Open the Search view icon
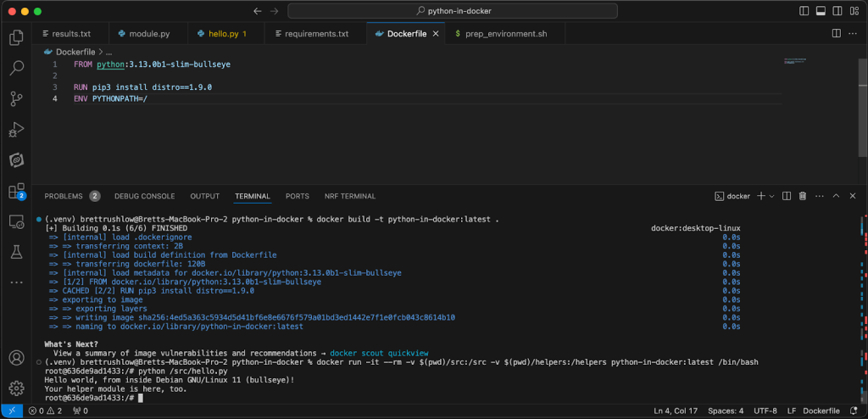868x419 pixels. 16,68
